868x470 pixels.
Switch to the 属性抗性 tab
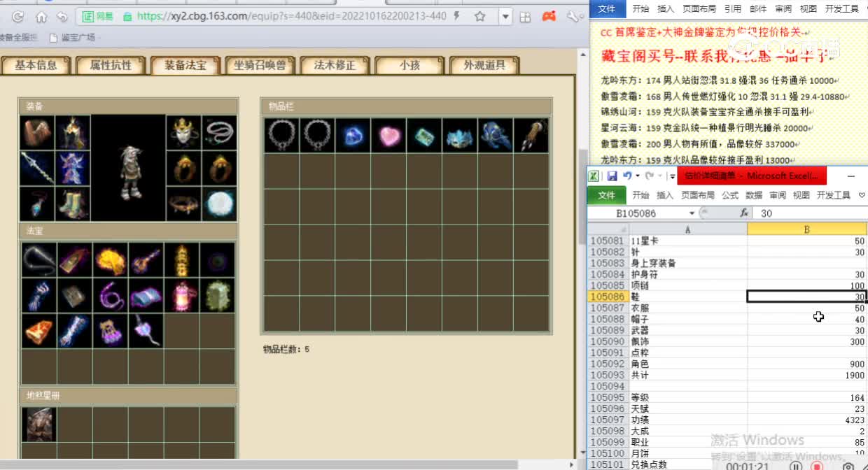[x=111, y=65]
